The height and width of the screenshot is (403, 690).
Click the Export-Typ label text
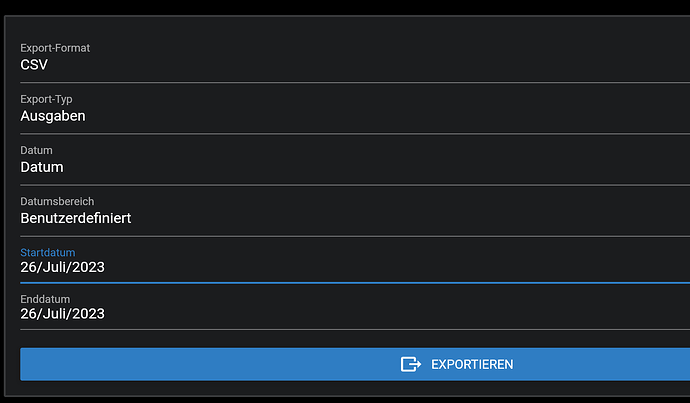click(x=46, y=99)
